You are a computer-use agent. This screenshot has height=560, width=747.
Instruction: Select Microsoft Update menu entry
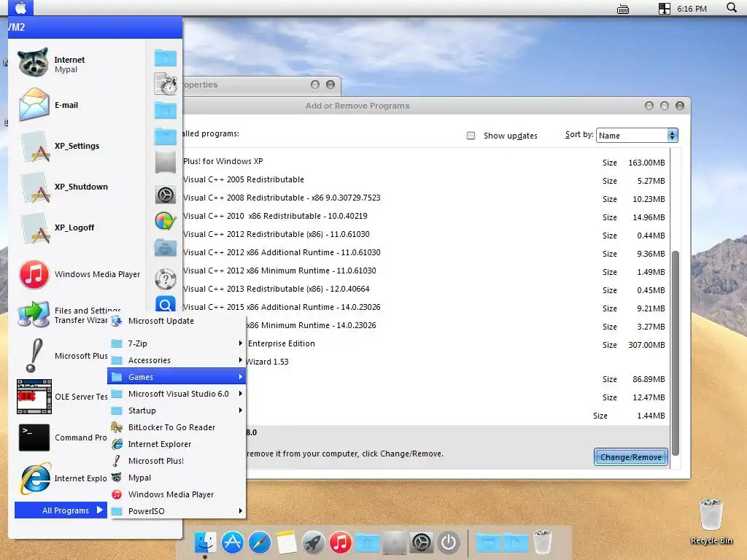pos(177,321)
